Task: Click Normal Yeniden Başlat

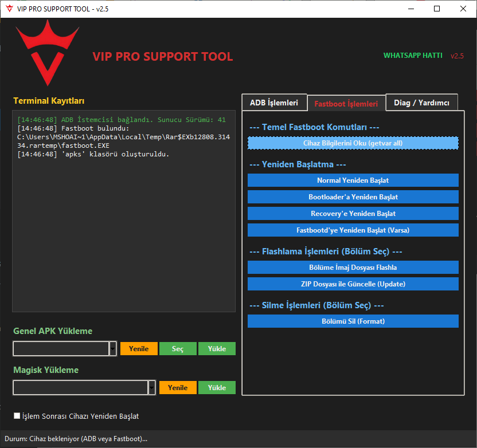Action: 353,180
